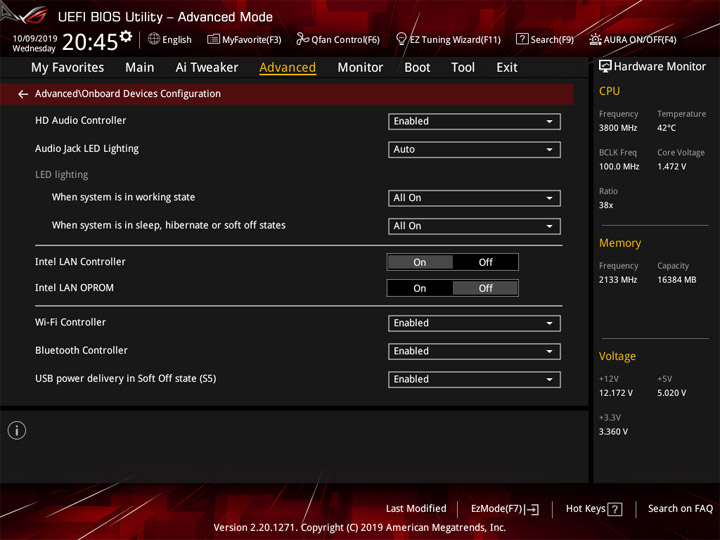Viewport: 720px width, 540px height.
Task: Click EzMode(F7) button
Action: pos(505,509)
